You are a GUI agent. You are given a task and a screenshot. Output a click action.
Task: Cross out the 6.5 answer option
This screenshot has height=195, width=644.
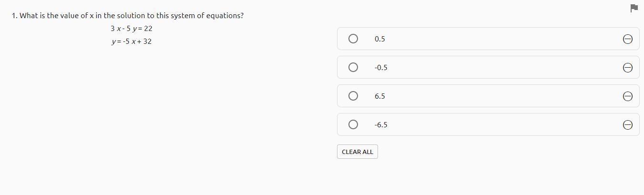[x=628, y=96]
